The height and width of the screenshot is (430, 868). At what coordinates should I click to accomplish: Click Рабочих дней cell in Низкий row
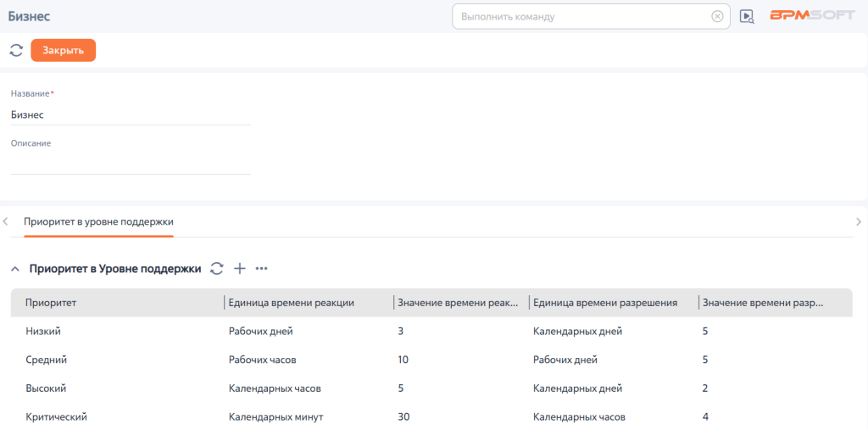[x=261, y=332]
